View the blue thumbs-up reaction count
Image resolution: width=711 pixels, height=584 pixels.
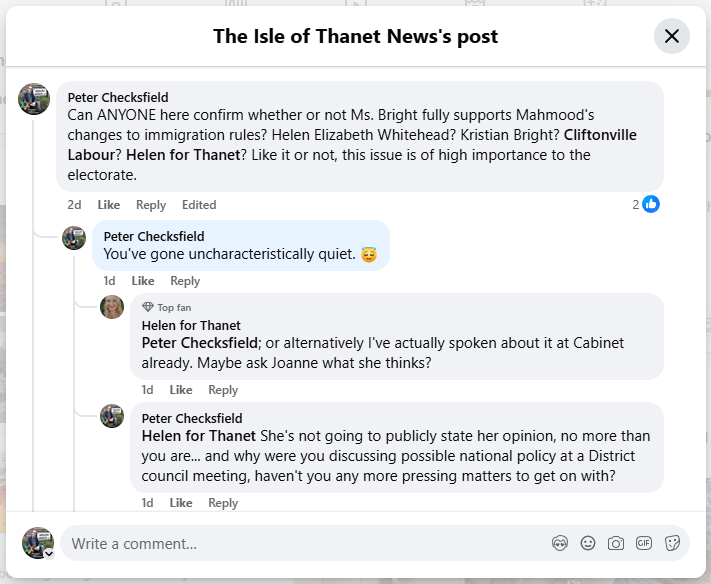pos(646,204)
